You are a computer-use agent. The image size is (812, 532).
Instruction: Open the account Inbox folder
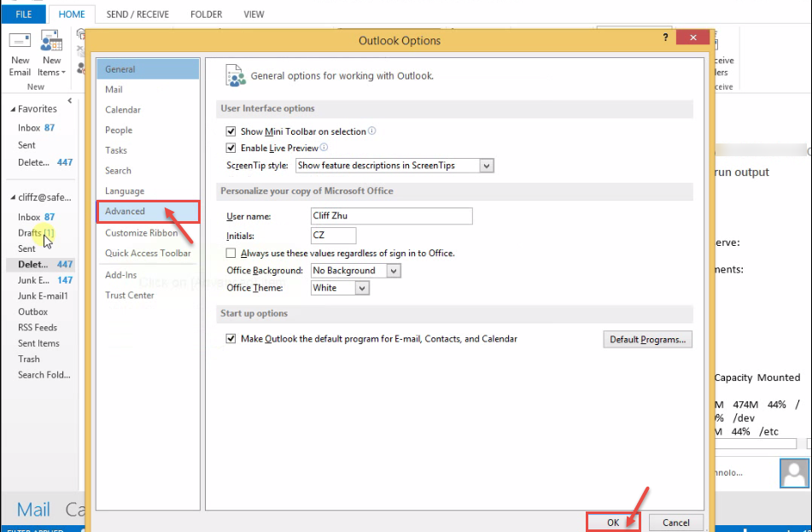click(36, 217)
